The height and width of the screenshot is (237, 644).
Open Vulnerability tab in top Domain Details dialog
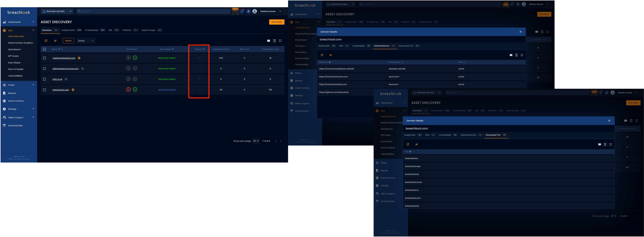pos(361,46)
